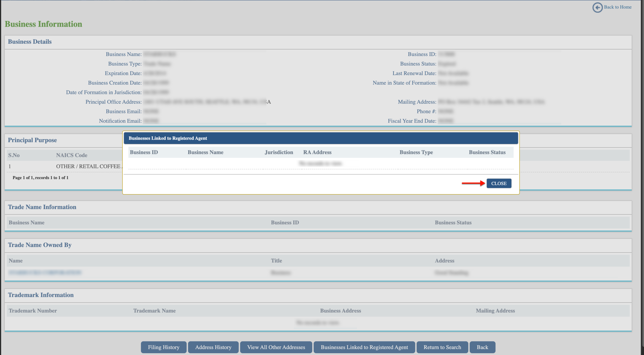Click Business Status header in Trade Name Information

tap(453, 223)
